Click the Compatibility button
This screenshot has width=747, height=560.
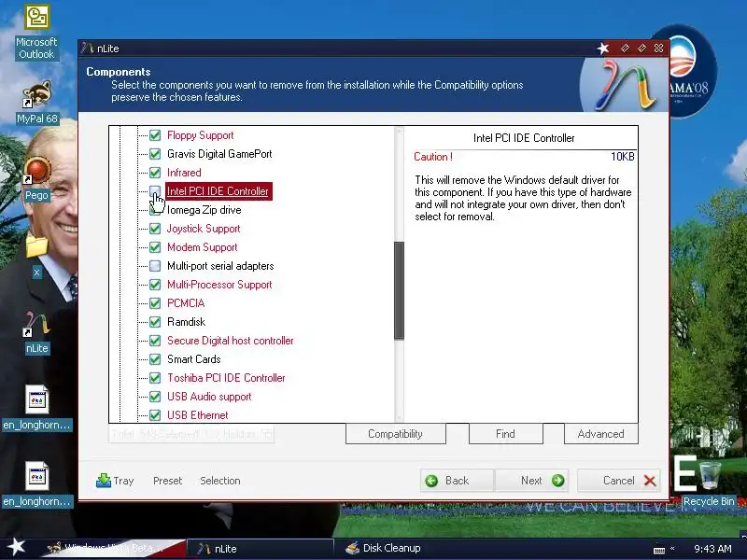(x=395, y=434)
